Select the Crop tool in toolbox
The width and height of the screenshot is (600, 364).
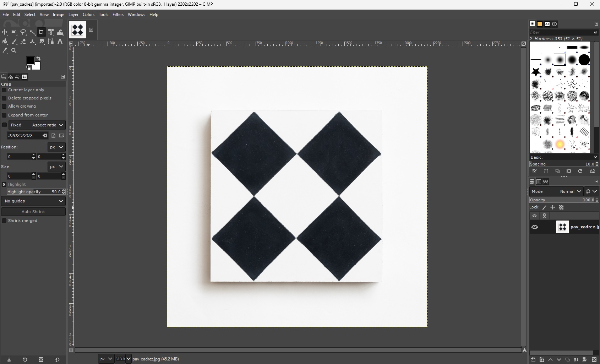click(42, 32)
